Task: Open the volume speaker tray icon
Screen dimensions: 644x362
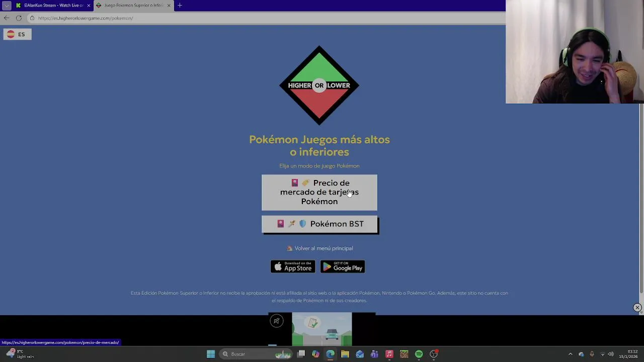Action: tap(611, 354)
